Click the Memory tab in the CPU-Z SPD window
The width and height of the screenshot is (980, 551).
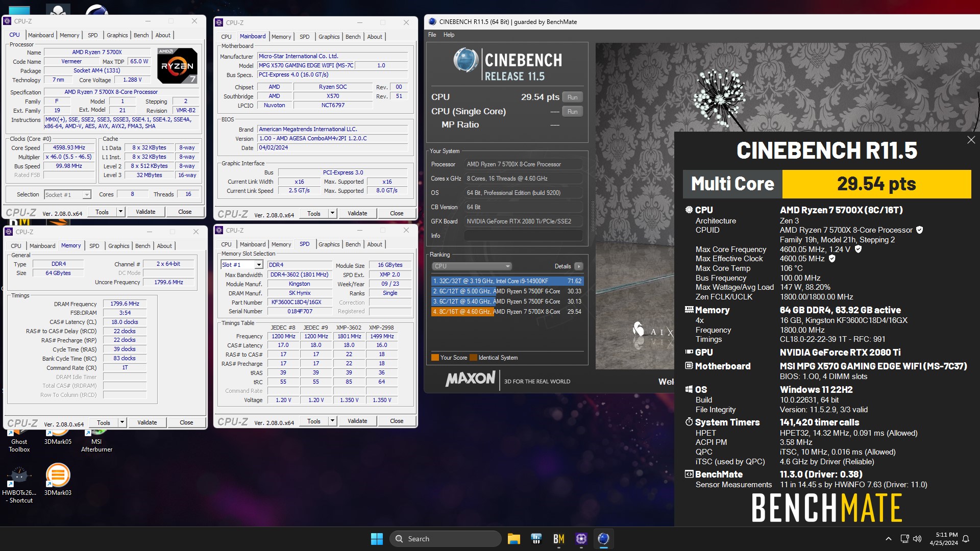click(x=281, y=244)
